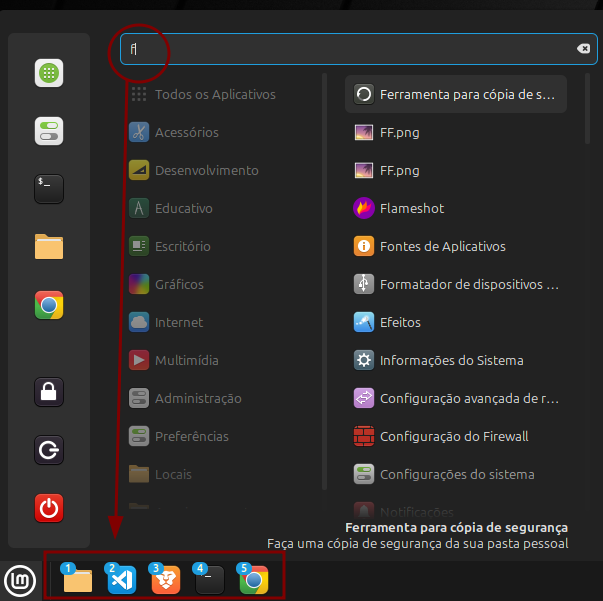Click the Linux Mint menu button

pos(18,579)
